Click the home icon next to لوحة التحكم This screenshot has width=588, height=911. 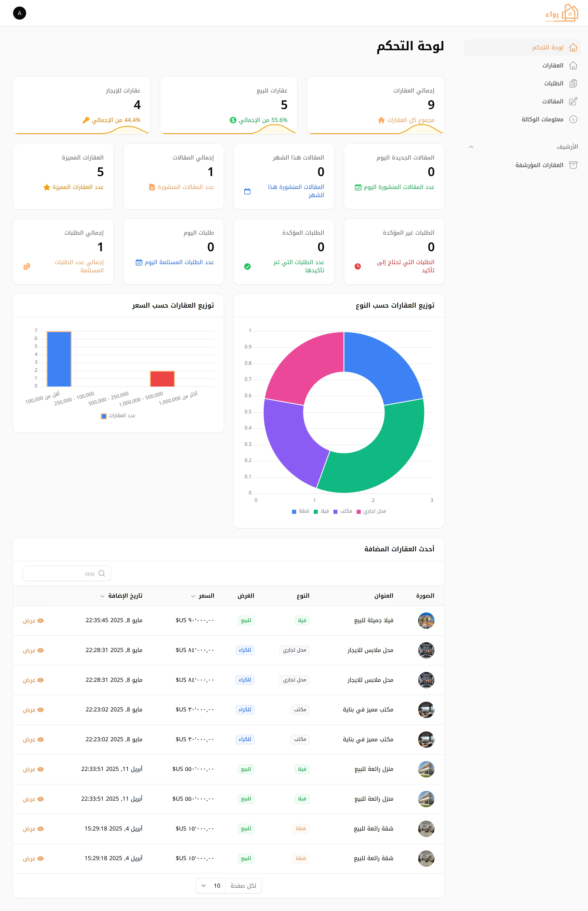(x=573, y=47)
